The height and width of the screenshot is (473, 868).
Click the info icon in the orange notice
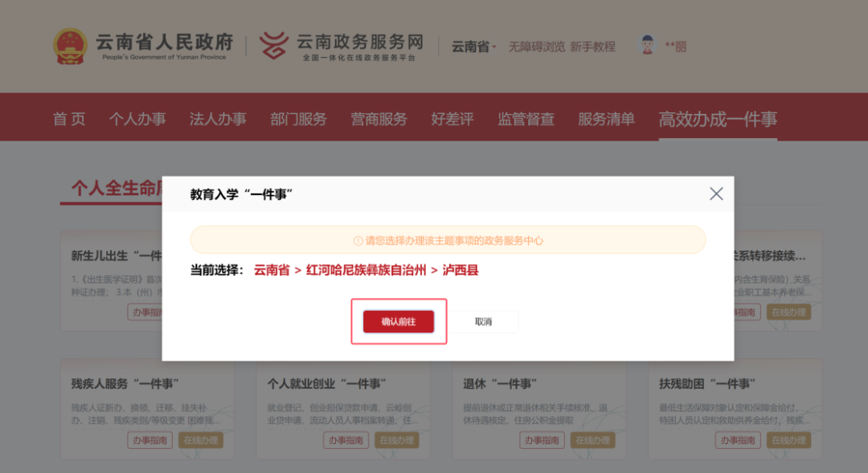coord(358,241)
